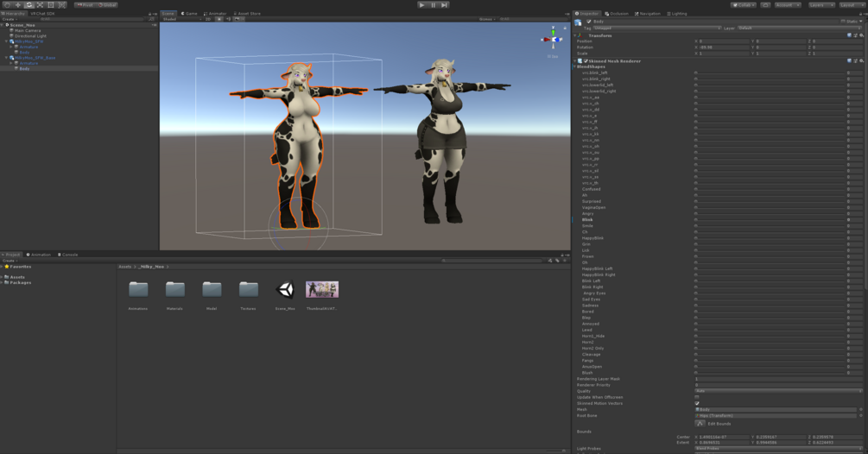Click the Root Bone object picker circle
The width and height of the screenshot is (868, 454).
point(861,415)
